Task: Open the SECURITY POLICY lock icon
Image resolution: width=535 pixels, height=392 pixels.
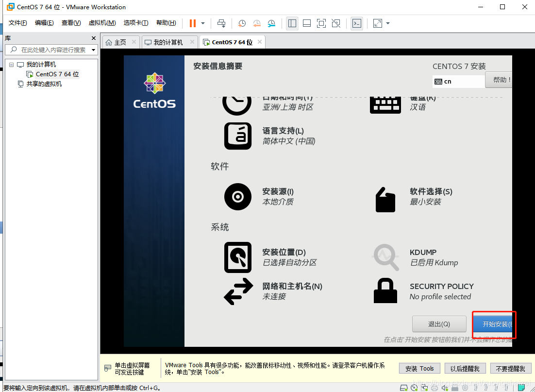Action: point(385,290)
